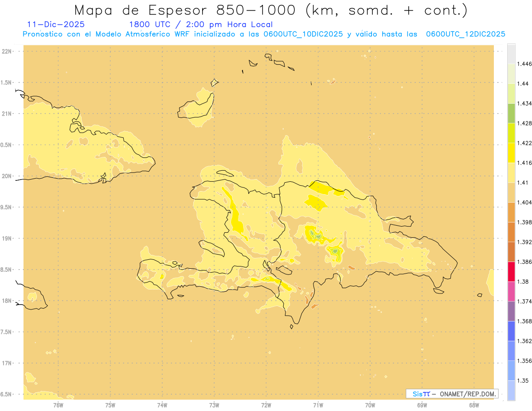Select the purple band in the color legend
The height and width of the screenshot is (411, 532).
(x=511, y=311)
